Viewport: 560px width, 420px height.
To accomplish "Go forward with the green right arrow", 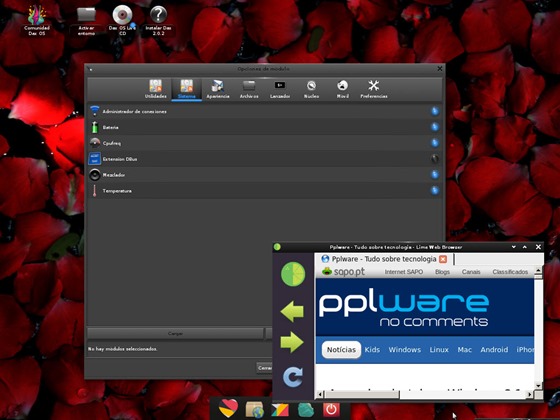I will (292, 342).
